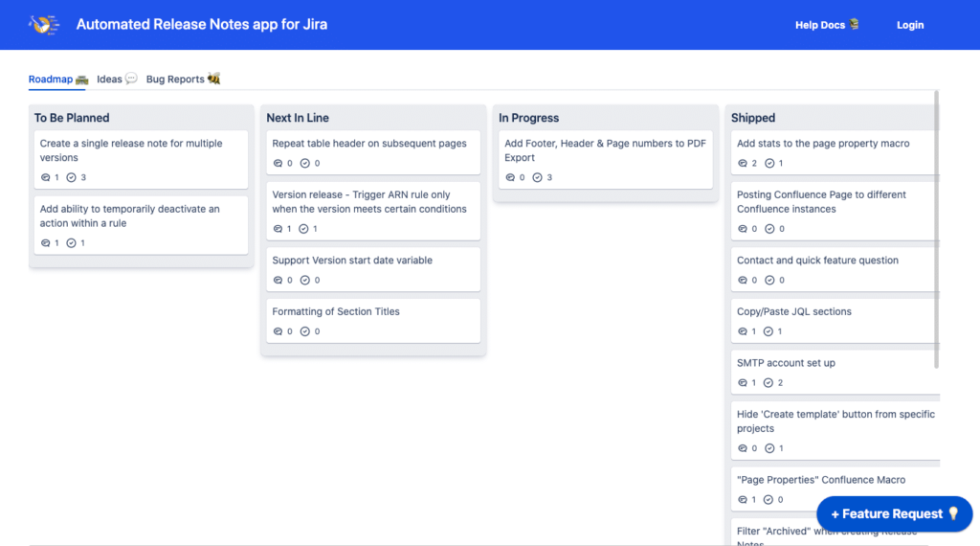This screenshot has height=546, width=980.
Task: Open 'Hide Create template button' card
Action: coord(835,430)
